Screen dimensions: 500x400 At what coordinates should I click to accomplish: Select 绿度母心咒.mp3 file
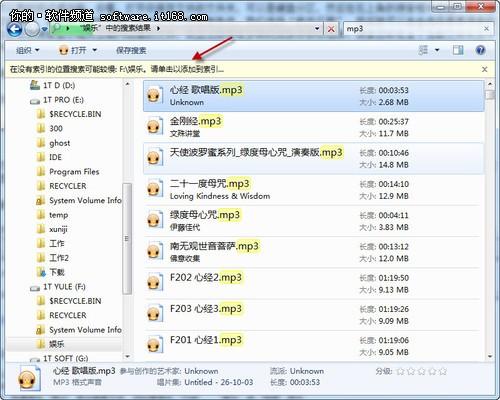pyautogui.click(x=313, y=221)
